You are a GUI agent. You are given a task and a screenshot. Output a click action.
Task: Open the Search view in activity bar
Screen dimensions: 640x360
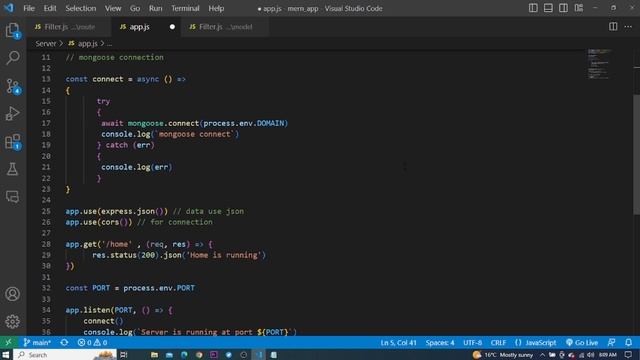point(13,58)
